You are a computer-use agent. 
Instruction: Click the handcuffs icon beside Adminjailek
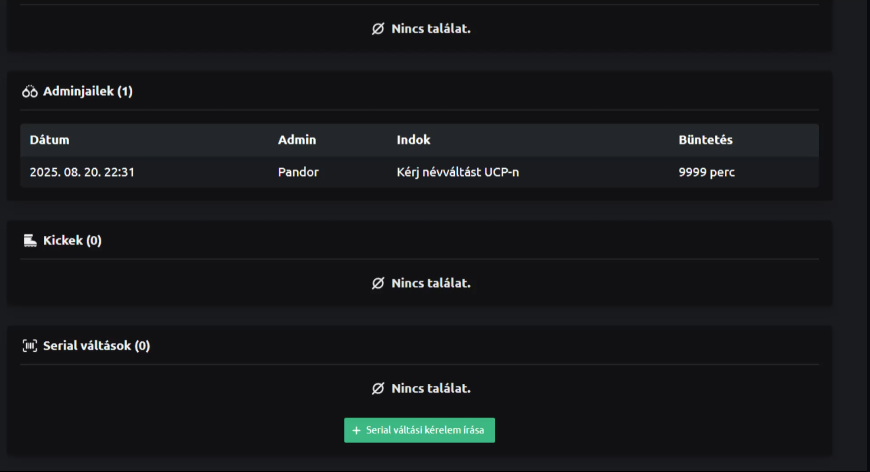point(30,92)
